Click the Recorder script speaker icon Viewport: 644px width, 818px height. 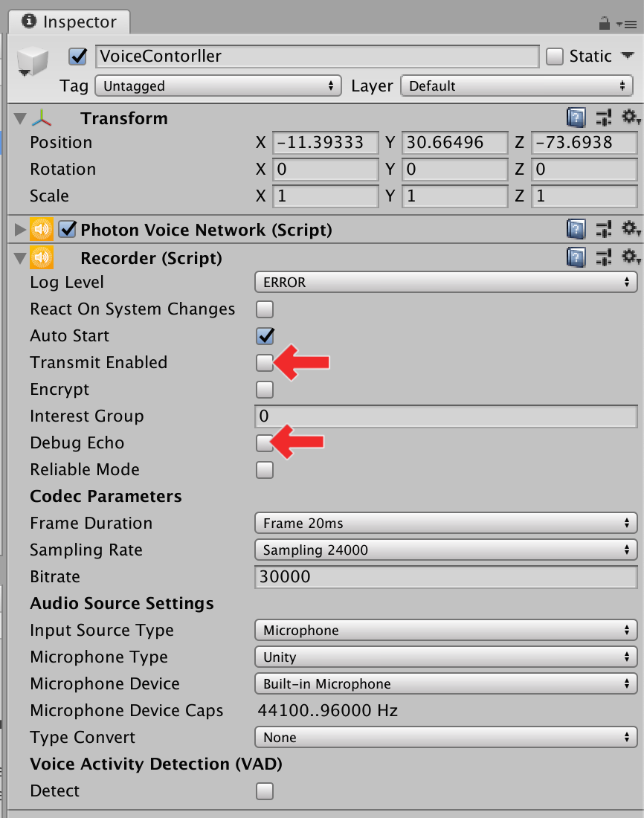click(41, 258)
